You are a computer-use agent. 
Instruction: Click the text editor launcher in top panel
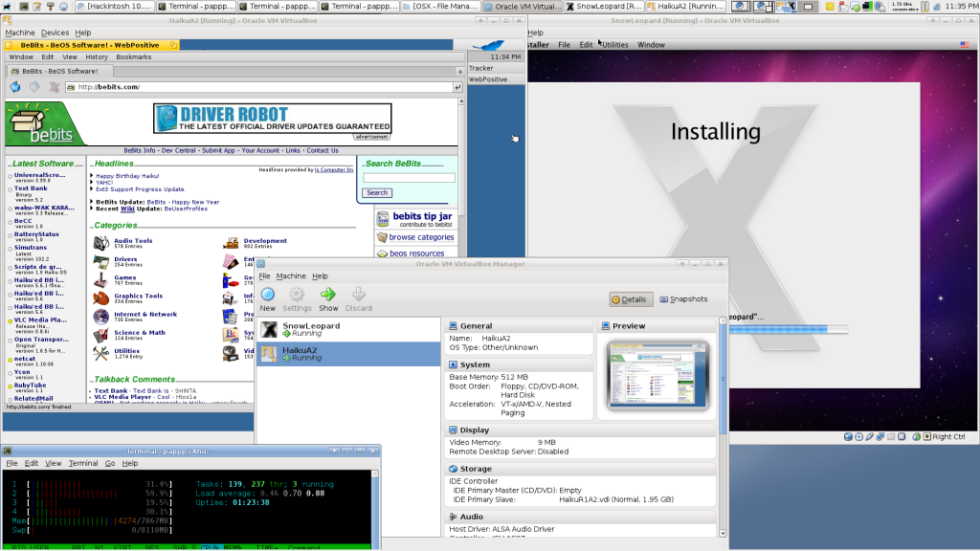pos(37,7)
